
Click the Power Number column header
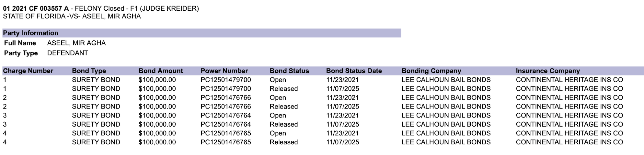(x=224, y=71)
